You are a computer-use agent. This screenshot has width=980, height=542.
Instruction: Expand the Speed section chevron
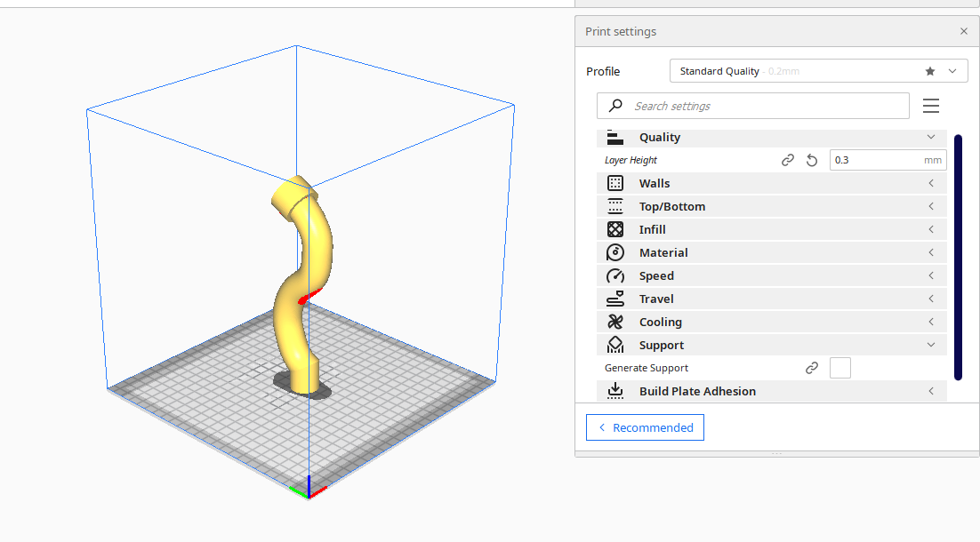[930, 276]
